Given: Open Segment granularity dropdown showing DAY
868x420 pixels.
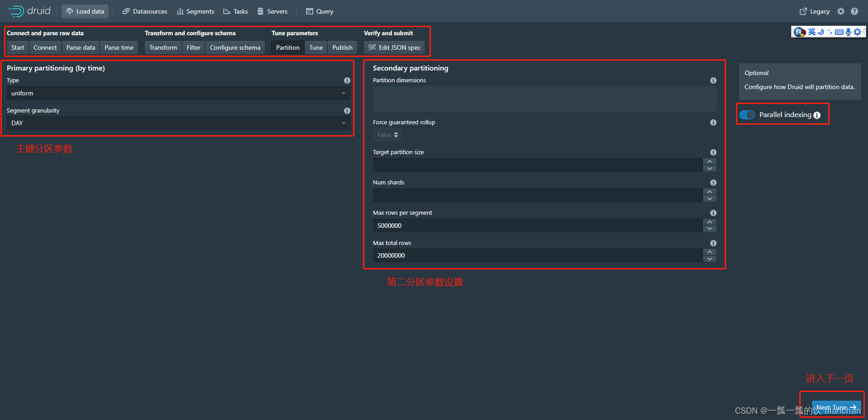Looking at the screenshot, I should (178, 123).
